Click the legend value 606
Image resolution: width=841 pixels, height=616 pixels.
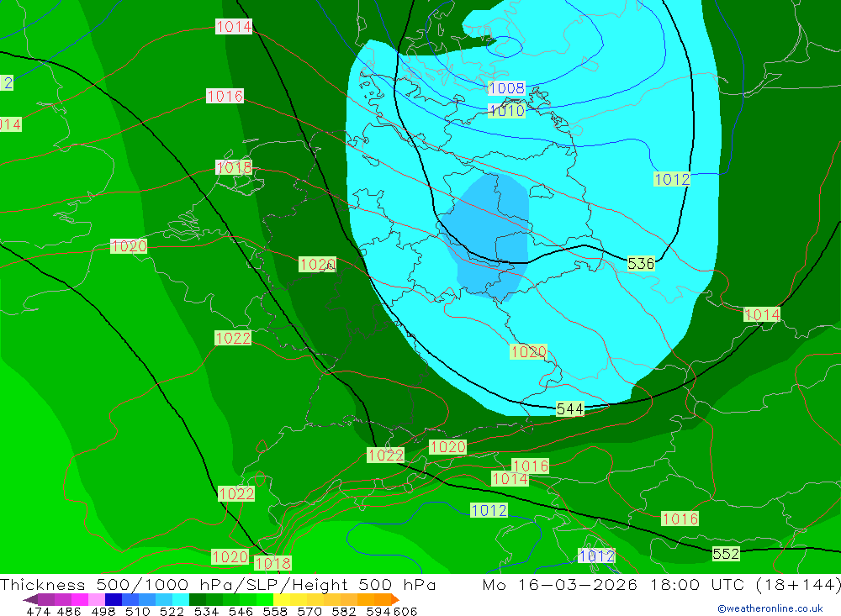(x=405, y=612)
